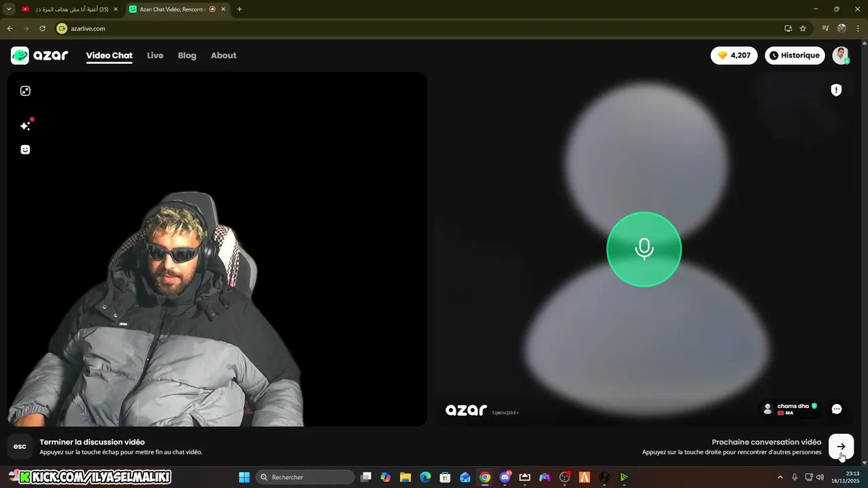Bookmark this page with the star
868x488 pixels.
point(803,28)
